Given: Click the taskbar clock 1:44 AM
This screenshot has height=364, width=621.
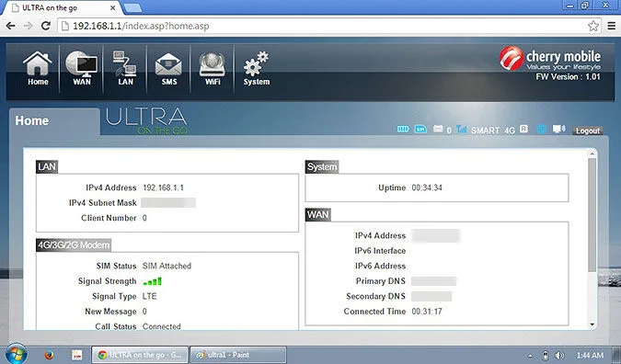Looking at the screenshot, I should 590,356.
